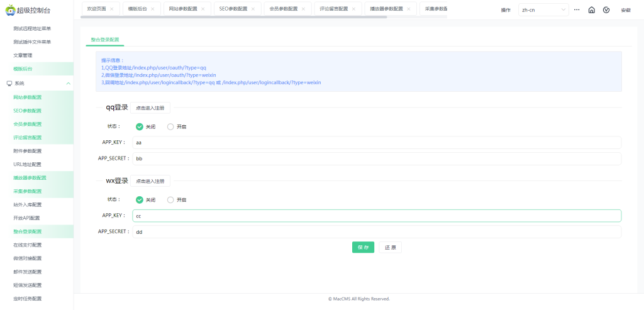Click the green 保存 button
The width and height of the screenshot is (644, 310).
coord(363,247)
